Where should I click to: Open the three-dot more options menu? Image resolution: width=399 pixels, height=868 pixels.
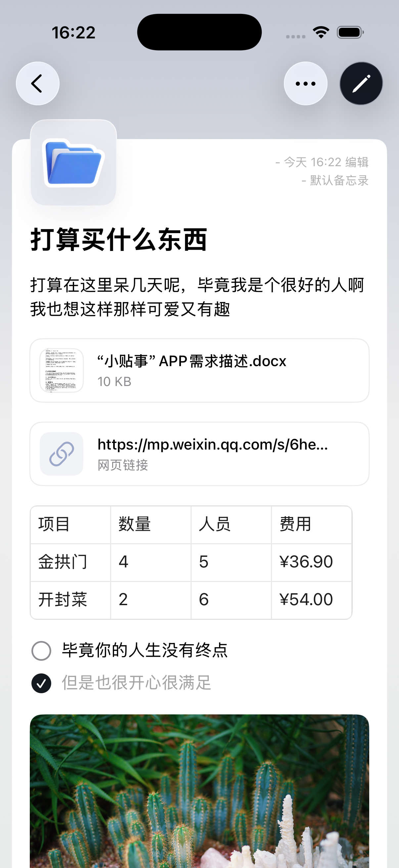305,83
